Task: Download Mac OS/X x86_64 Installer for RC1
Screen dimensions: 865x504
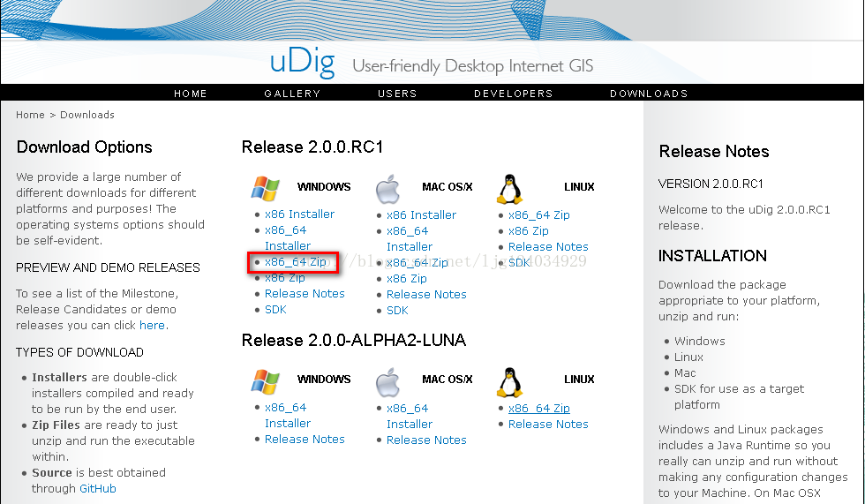Action: pos(410,239)
